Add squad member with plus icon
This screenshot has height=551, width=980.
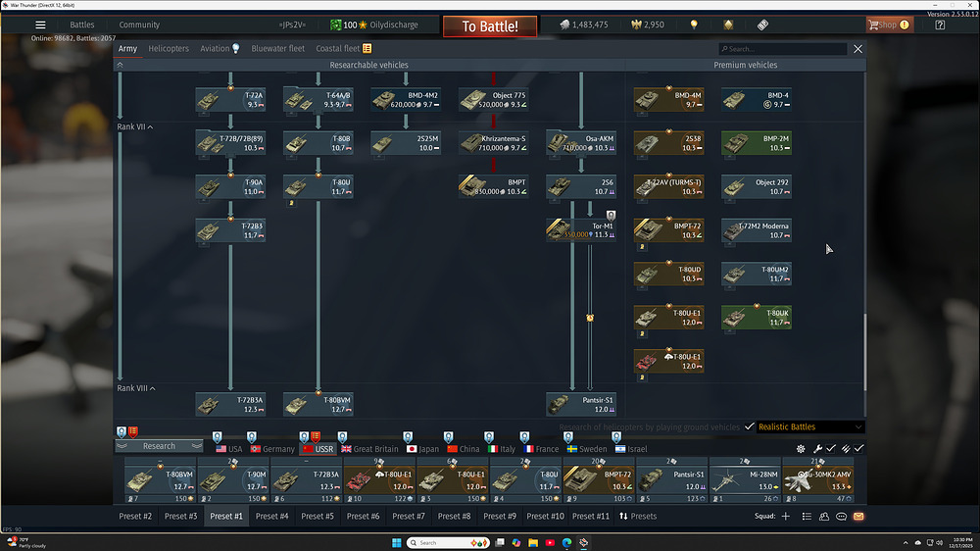pos(785,516)
